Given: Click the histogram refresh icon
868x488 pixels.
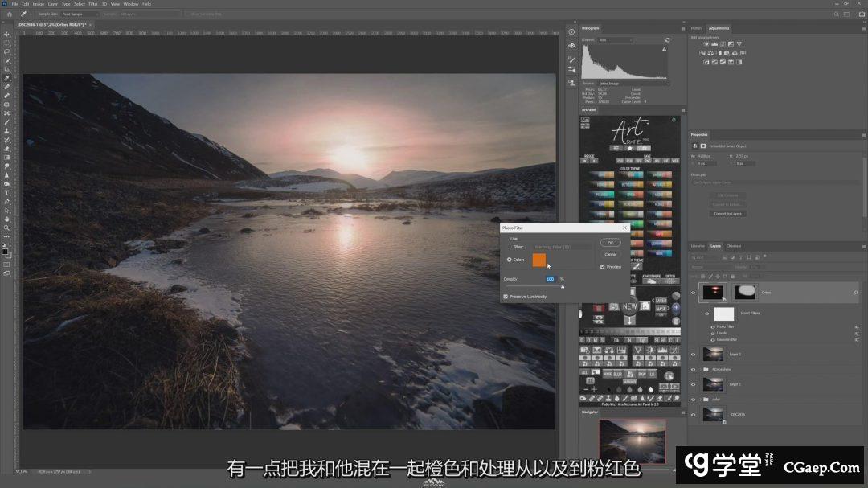Looking at the screenshot, I should tap(667, 39).
